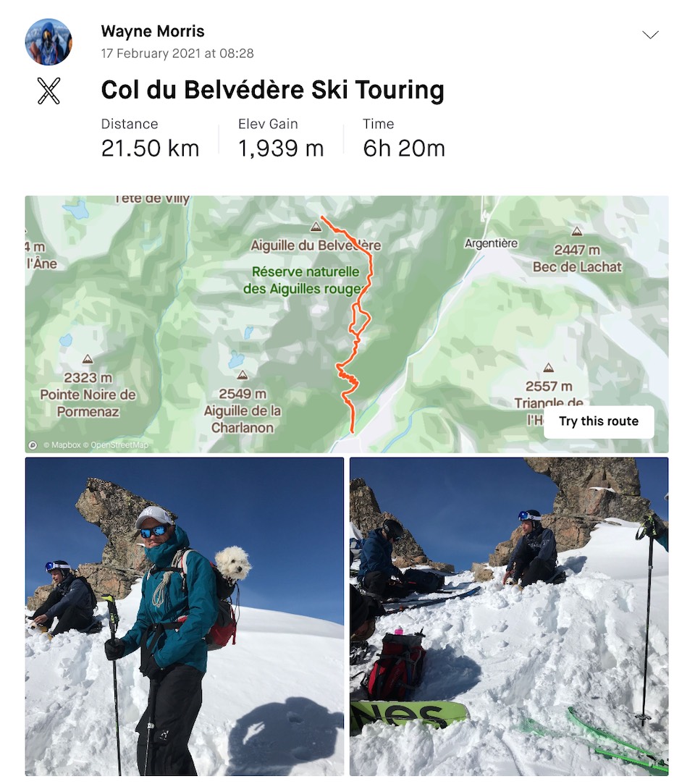This screenshot has width=695, height=784.
Task: Click the Triangle peak marker at 2557 m
Action: click(x=549, y=368)
